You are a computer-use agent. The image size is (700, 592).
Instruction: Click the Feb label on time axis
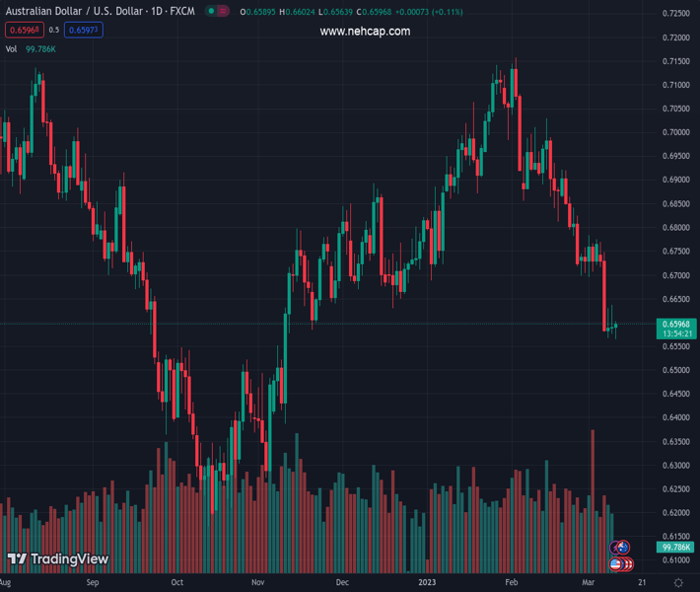click(512, 583)
